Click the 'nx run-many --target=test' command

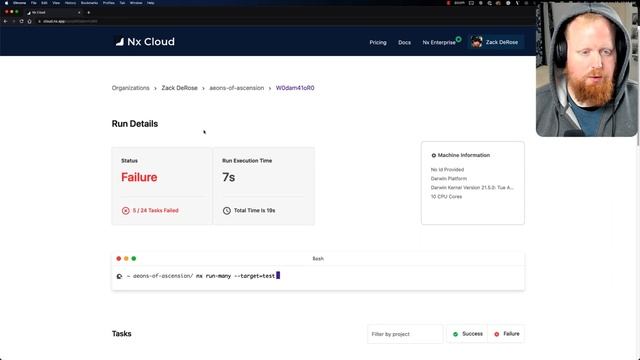pyautogui.click(x=236, y=276)
